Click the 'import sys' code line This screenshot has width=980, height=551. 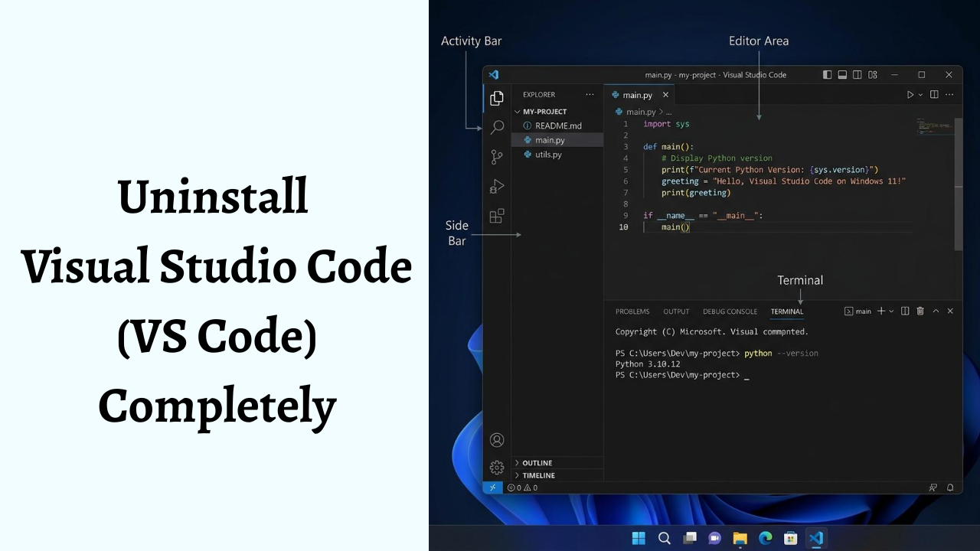pos(666,124)
